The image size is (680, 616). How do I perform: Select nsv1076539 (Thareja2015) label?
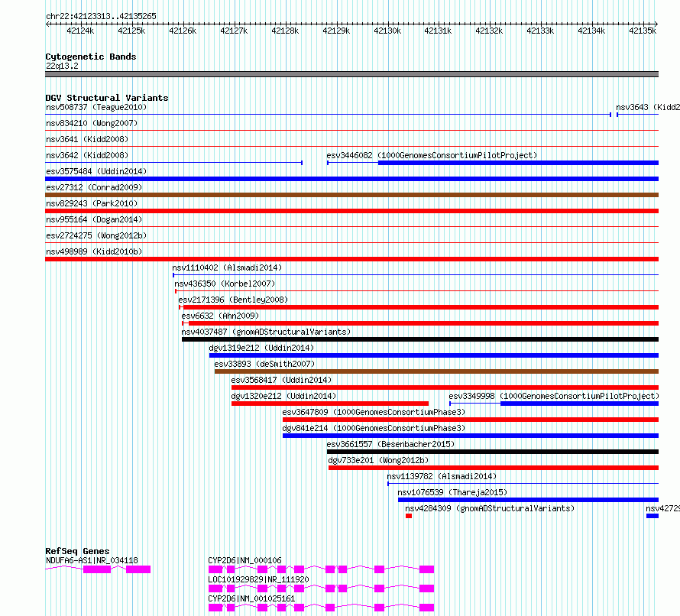click(x=452, y=492)
